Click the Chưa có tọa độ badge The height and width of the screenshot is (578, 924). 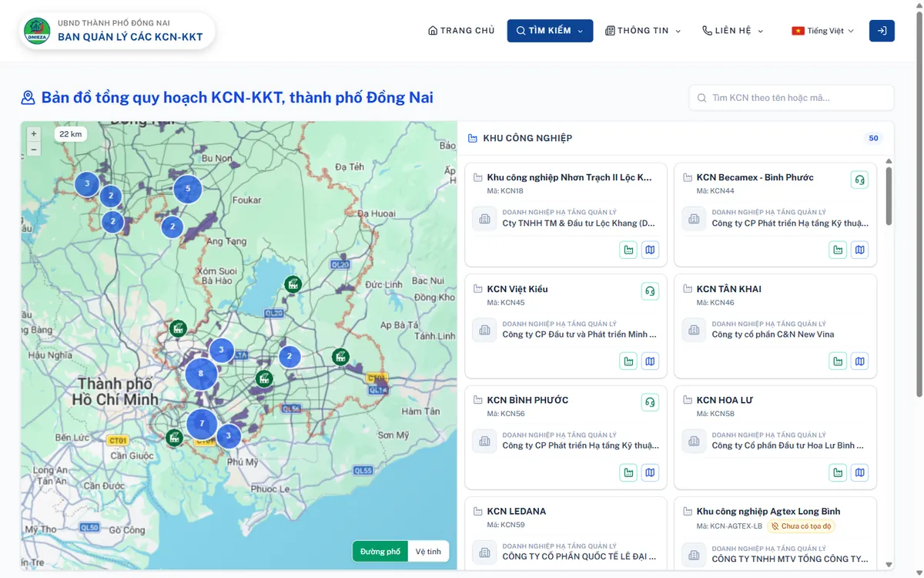click(801, 526)
